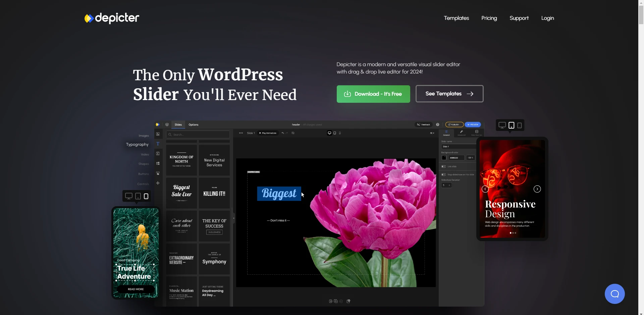
Task: Collapse the templates panel with side handle
Action: tap(233, 218)
